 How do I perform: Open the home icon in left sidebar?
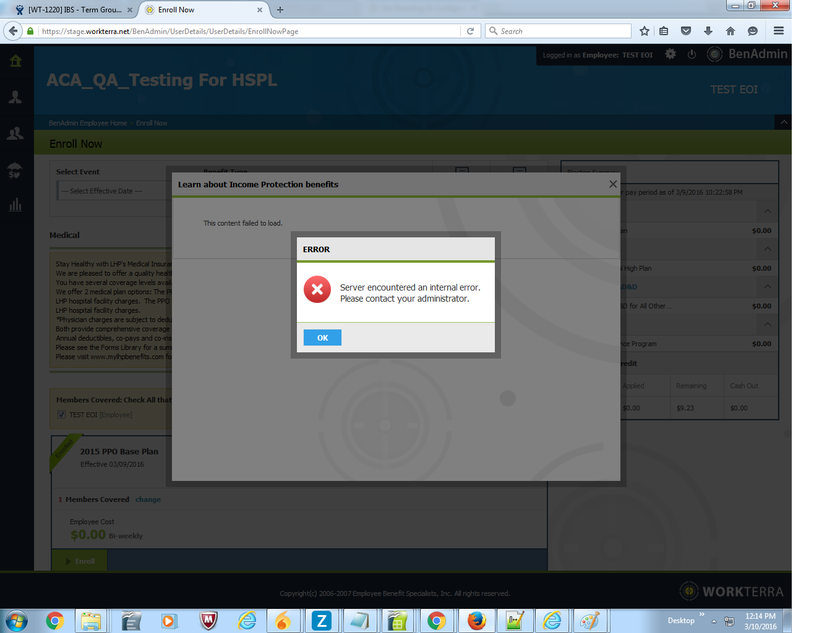[x=15, y=61]
